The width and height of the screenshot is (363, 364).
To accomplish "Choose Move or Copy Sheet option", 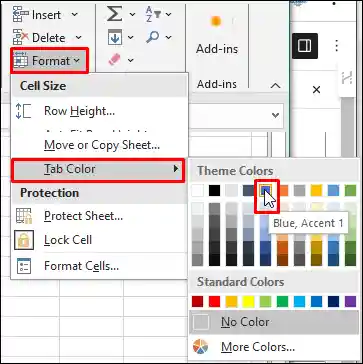I will [x=100, y=145].
